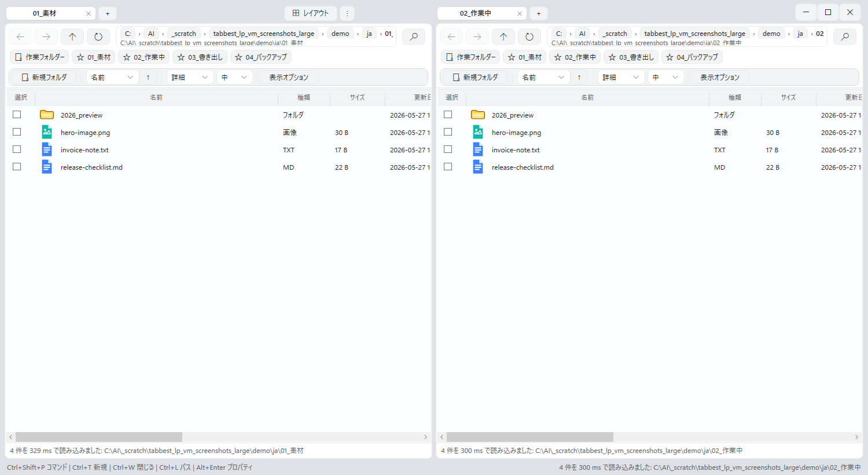The image size is (868, 475).
Task: Click the invoice-note.txt document icon in right pane
Action: pyautogui.click(x=478, y=149)
